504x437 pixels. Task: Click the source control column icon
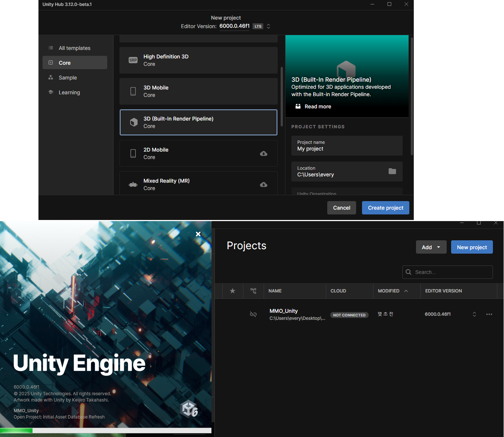point(253,291)
